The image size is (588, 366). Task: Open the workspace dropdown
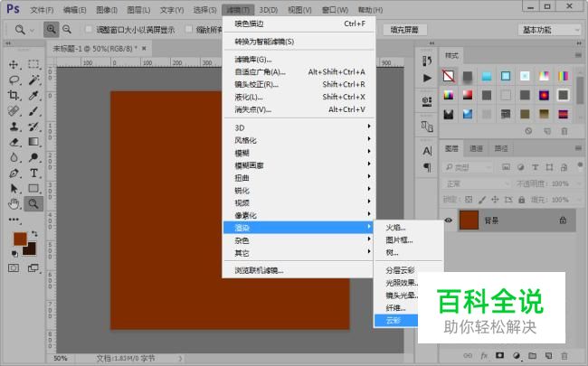pyautogui.click(x=549, y=30)
